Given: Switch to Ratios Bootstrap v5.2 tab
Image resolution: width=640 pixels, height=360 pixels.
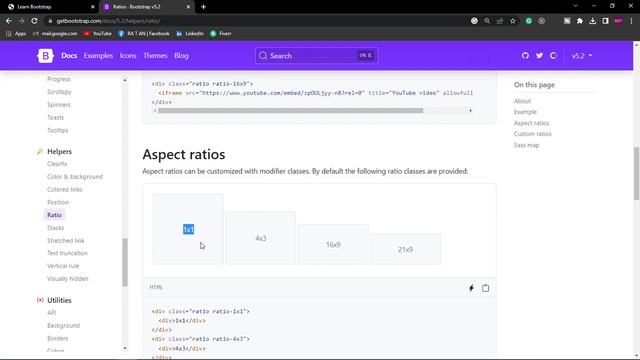Looking at the screenshot, I should (x=147, y=7).
